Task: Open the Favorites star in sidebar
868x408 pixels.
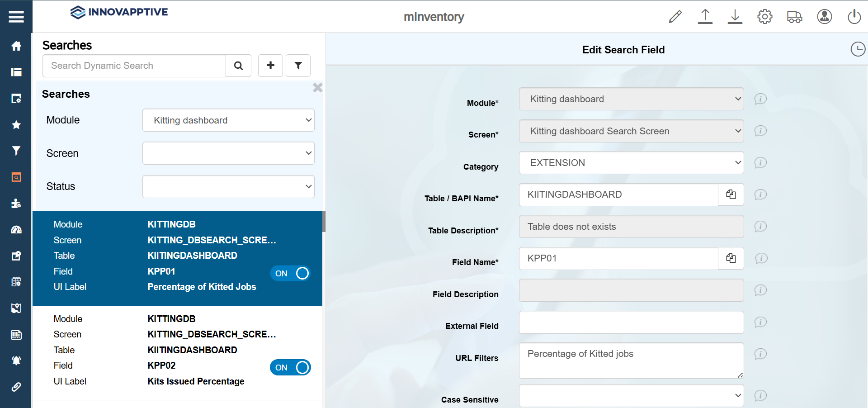Action: pos(16,125)
